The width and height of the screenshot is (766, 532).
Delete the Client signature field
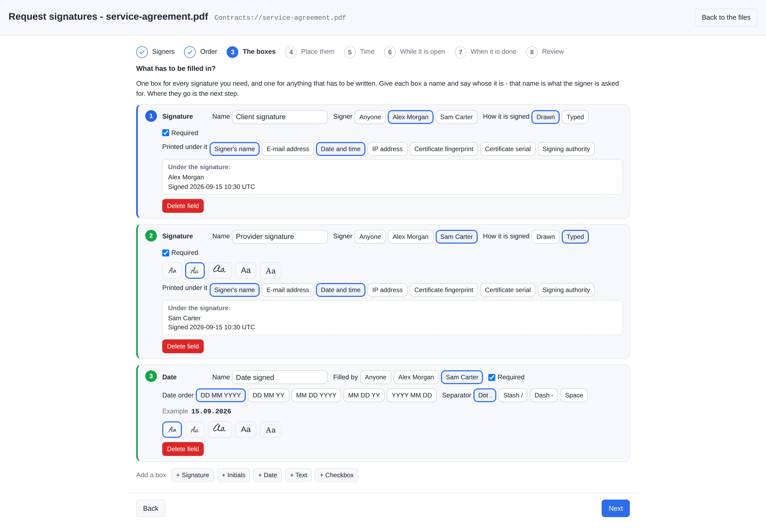[183, 206]
